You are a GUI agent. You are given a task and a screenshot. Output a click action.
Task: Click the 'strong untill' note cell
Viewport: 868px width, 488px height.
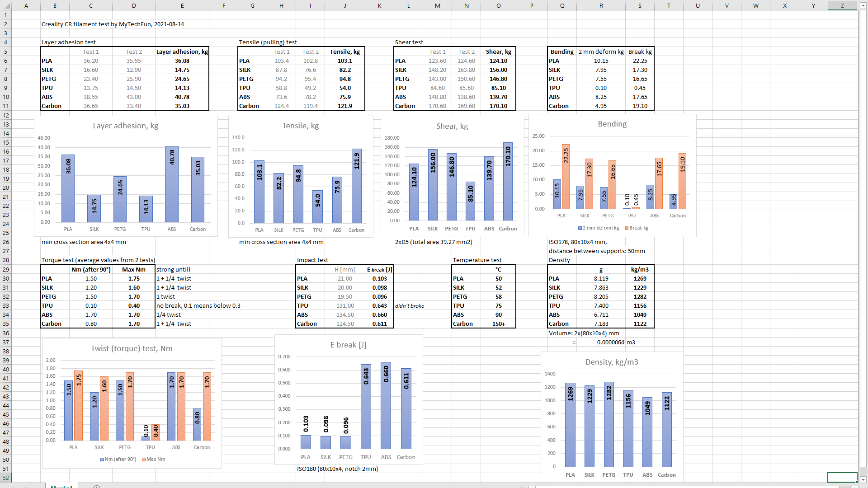coord(173,270)
